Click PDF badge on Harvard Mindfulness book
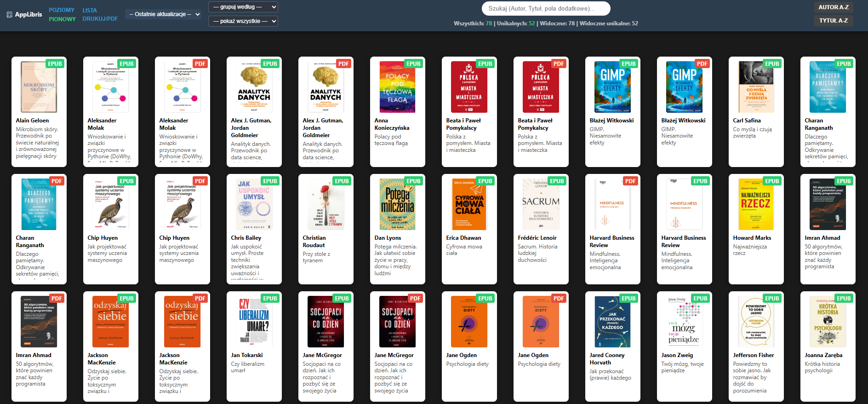 click(630, 181)
